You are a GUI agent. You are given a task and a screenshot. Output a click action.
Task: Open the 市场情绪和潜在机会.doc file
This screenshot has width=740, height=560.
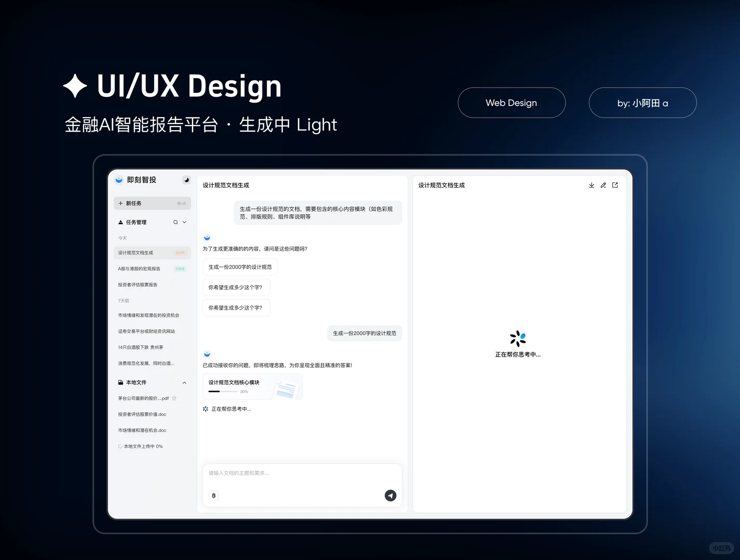142,430
